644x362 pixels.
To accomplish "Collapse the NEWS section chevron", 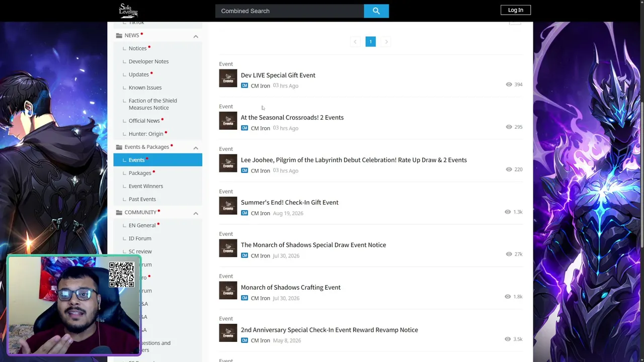I will [x=196, y=36].
